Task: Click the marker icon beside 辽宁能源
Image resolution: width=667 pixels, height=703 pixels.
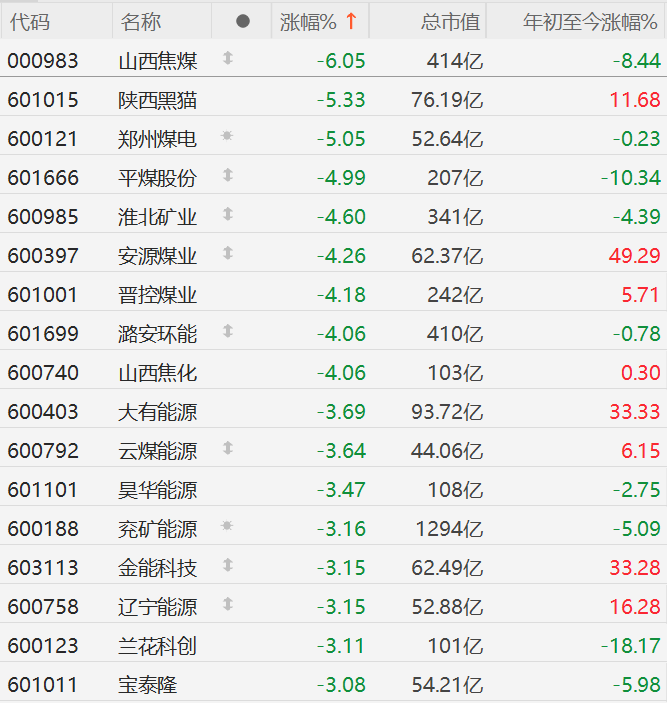Action: click(228, 604)
